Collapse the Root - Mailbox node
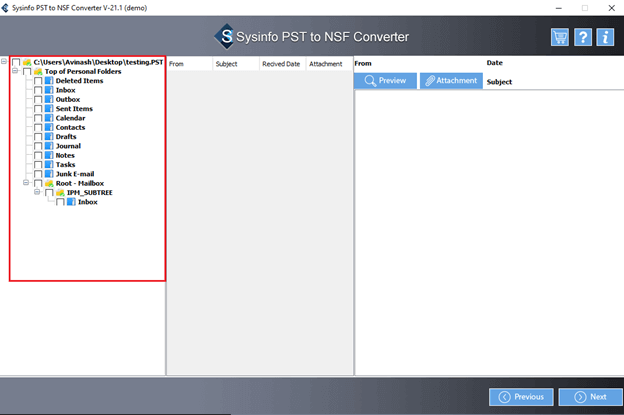This screenshot has height=415, width=624. pos(26,183)
